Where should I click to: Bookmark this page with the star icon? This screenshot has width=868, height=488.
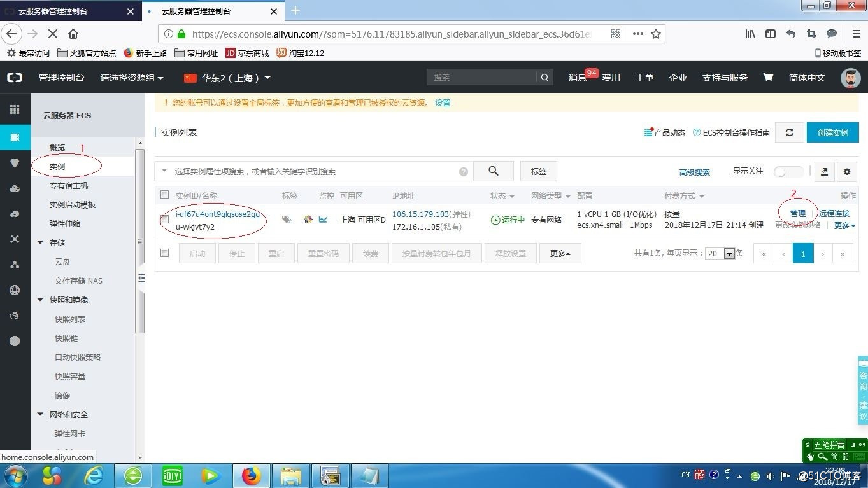coord(656,34)
